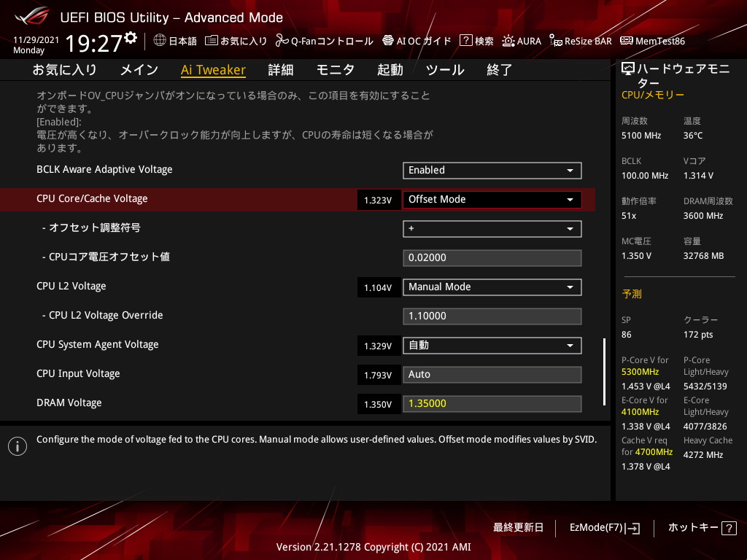The height and width of the screenshot is (560, 747).
Task: Click the hardware monitor icon
Action: (x=628, y=69)
